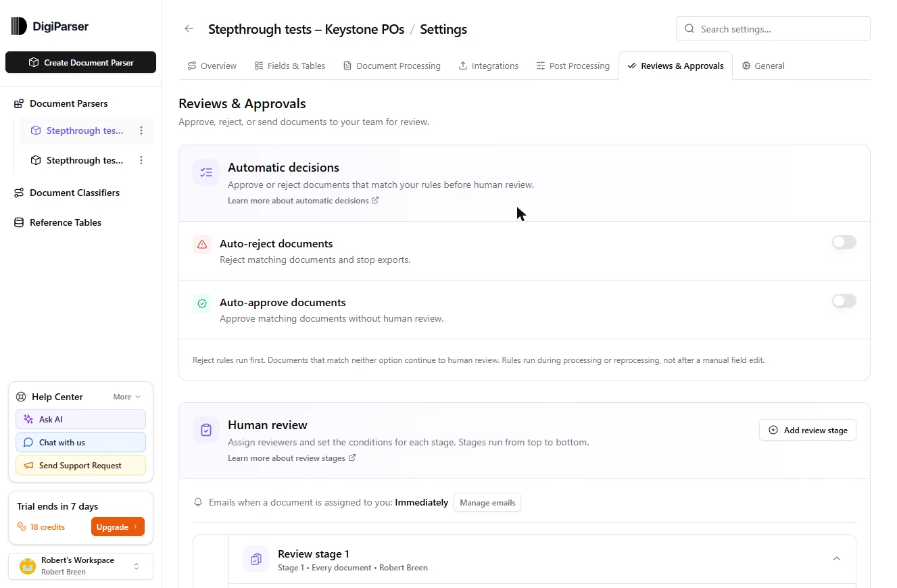Click Ask AI in Help Center
Viewport: 897px width, 588px height.
pyautogui.click(x=80, y=419)
